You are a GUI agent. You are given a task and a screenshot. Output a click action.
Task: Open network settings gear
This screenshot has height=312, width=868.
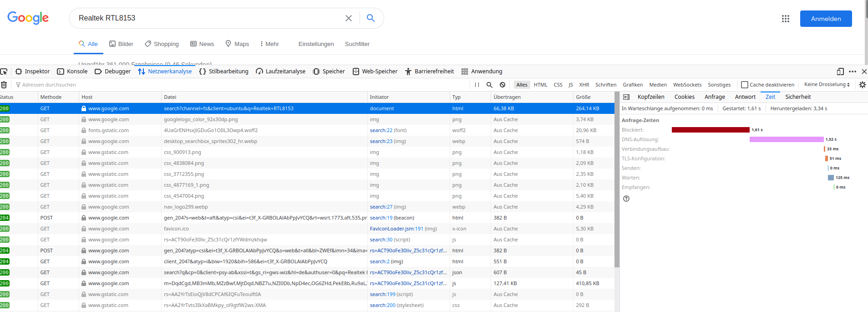coord(862,85)
